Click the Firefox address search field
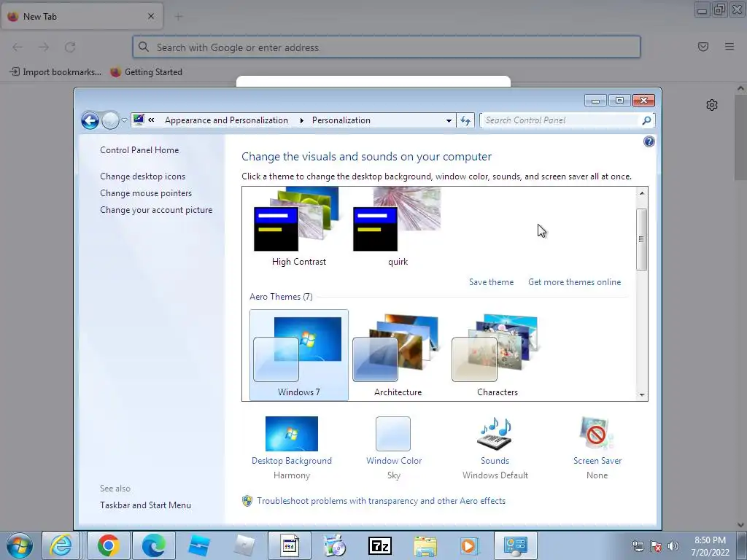This screenshot has width=747, height=560. pos(387,47)
